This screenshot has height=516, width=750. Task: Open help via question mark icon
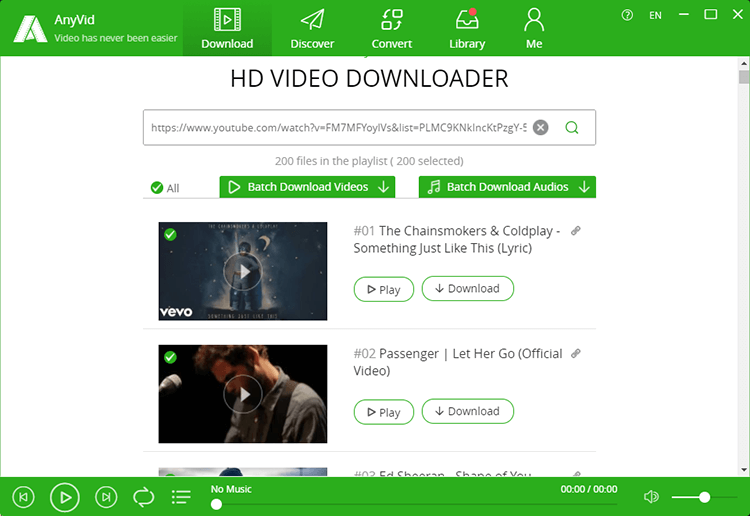(627, 15)
